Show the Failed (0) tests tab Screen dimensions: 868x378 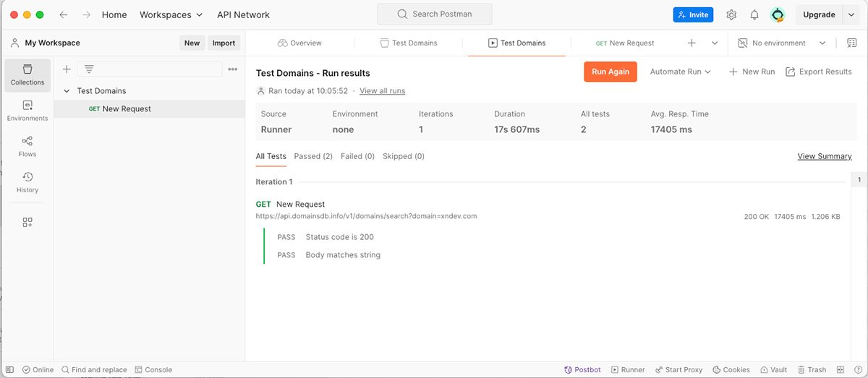click(x=357, y=156)
